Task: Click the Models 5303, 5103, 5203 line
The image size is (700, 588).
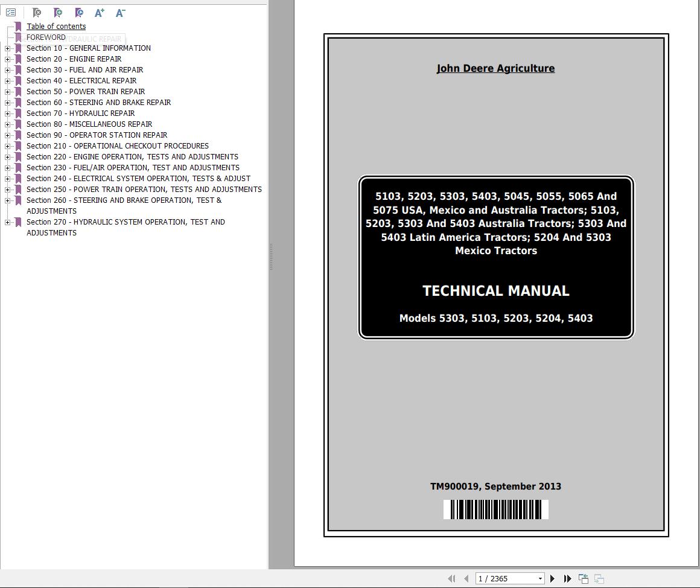Action: (x=496, y=318)
